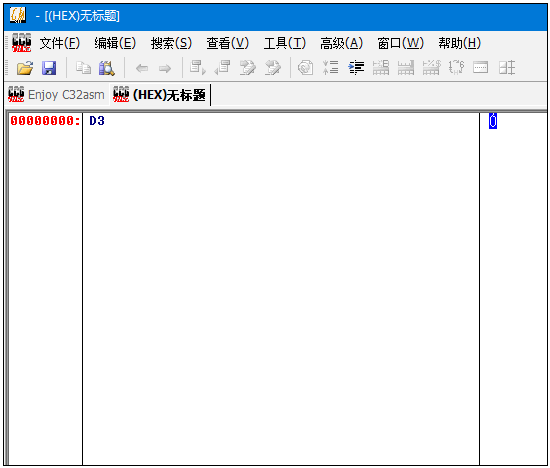
Task: Click the line spacing arrows toolbar icon
Action: pos(331,68)
